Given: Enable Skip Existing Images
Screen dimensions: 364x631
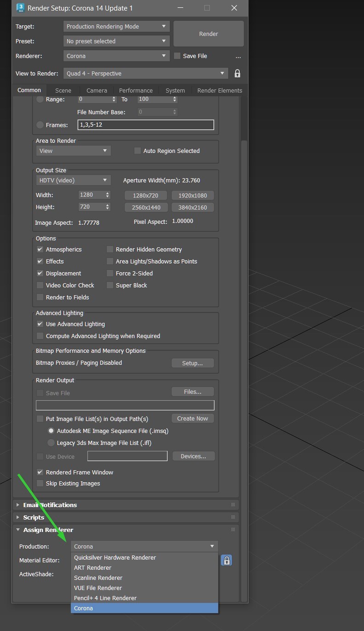Looking at the screenshot, I should coord(40,483).
